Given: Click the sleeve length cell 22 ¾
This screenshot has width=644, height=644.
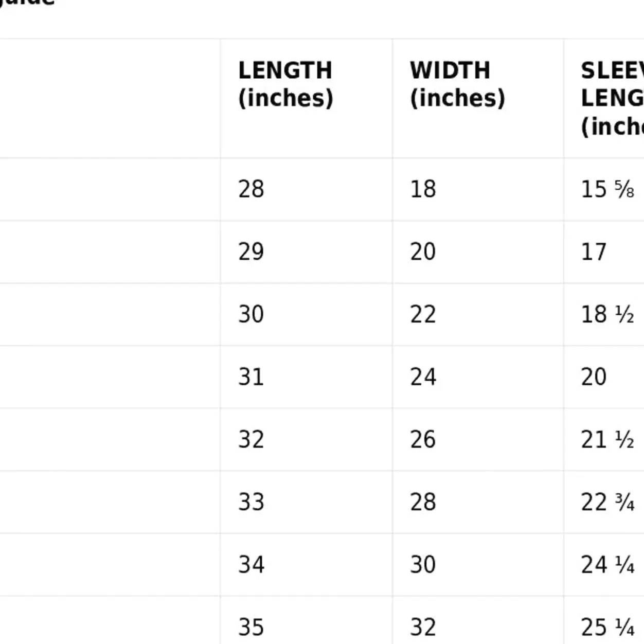Looking at the screenshot, I should [607, 502].
